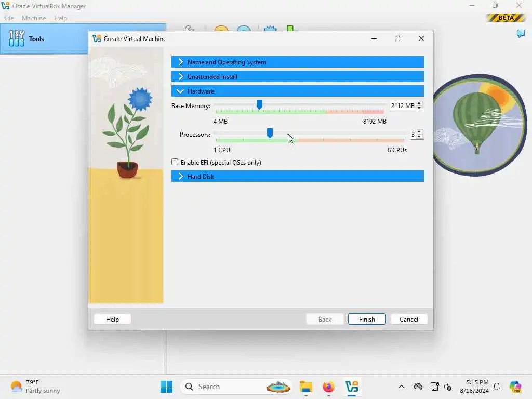Click the Base Memory slider handle
532x399 pixels.
tap(260, 104)
